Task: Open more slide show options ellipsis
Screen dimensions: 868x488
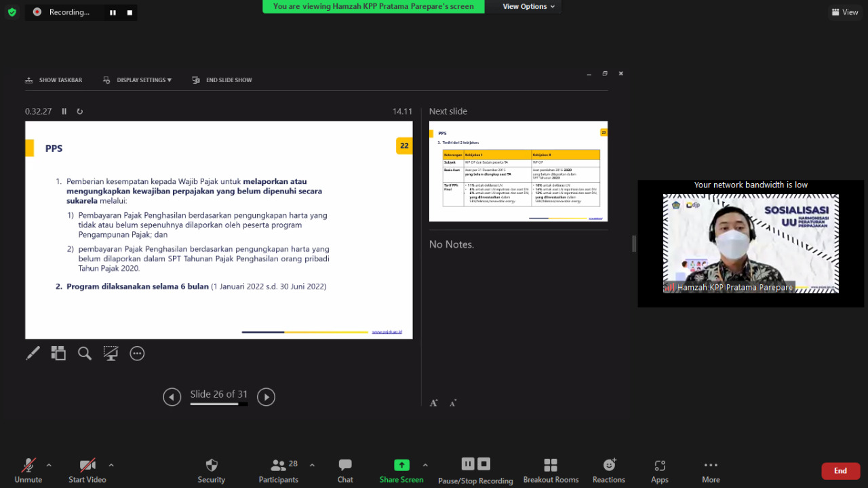Action: [137, 354]
